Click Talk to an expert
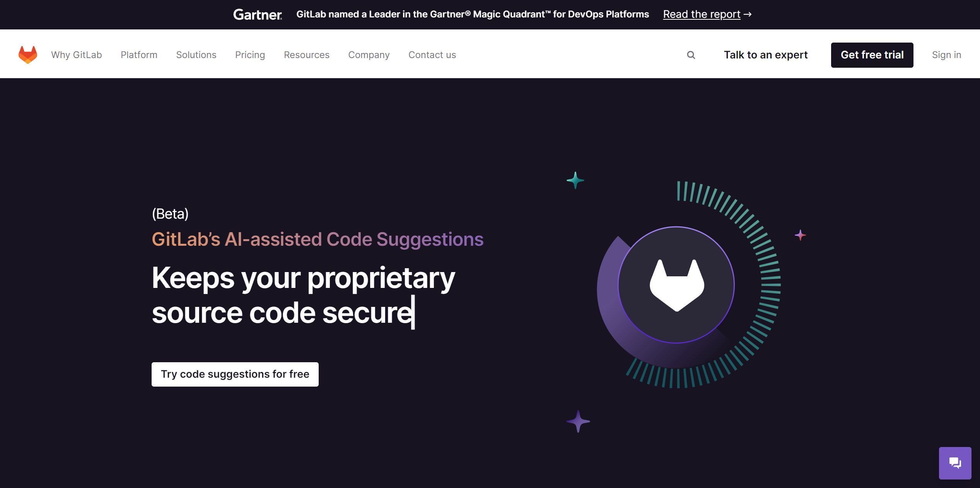Screen dimensions: 980x488 (765, 55)
